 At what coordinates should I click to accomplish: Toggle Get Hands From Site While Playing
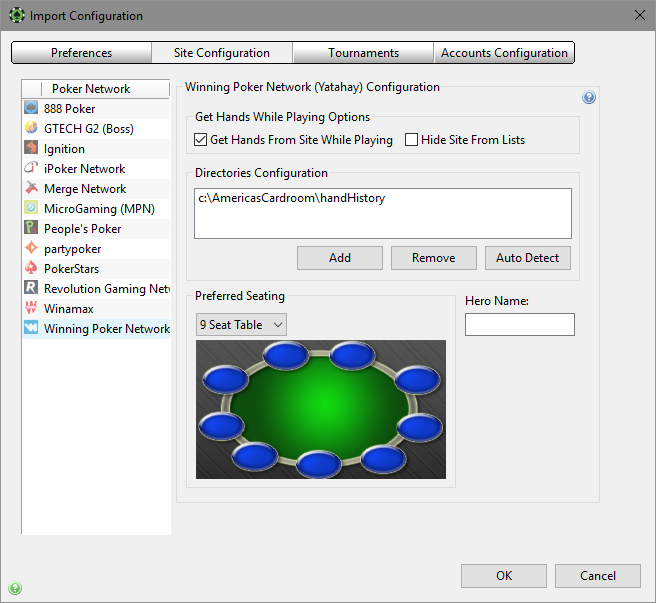200,139
